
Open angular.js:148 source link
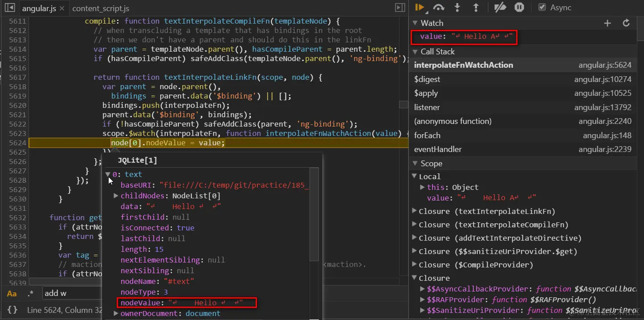point(607,135)
